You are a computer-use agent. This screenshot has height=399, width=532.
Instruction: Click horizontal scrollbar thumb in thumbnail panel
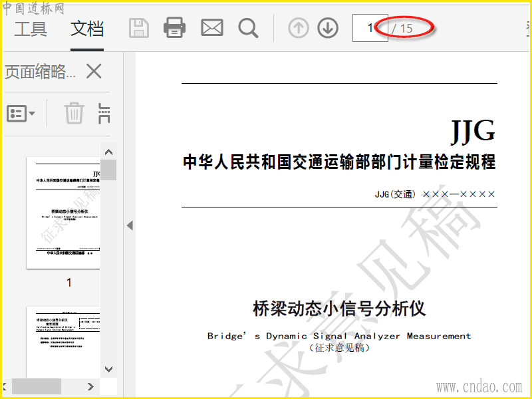click(37, 386)
